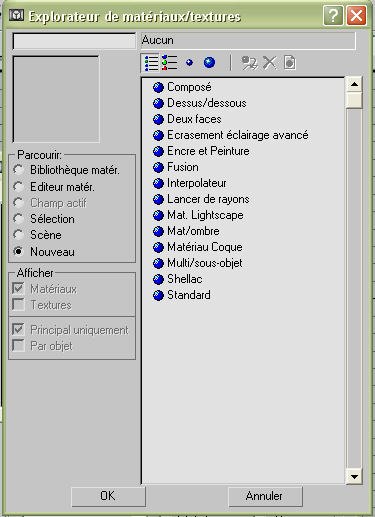Image resolution: width=375 pixels, height=517 pixels.
Task: Select Bibliothèque matér. radio button
Action: 18,170
